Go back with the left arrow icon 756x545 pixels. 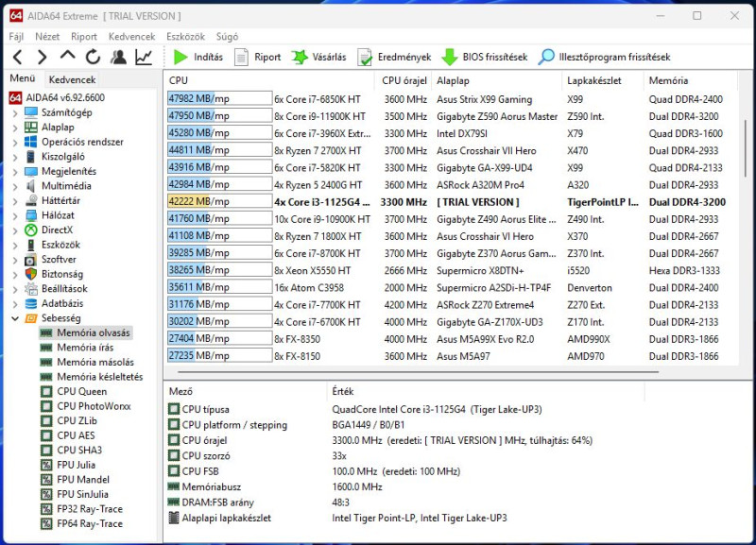[x=18, y=58]
